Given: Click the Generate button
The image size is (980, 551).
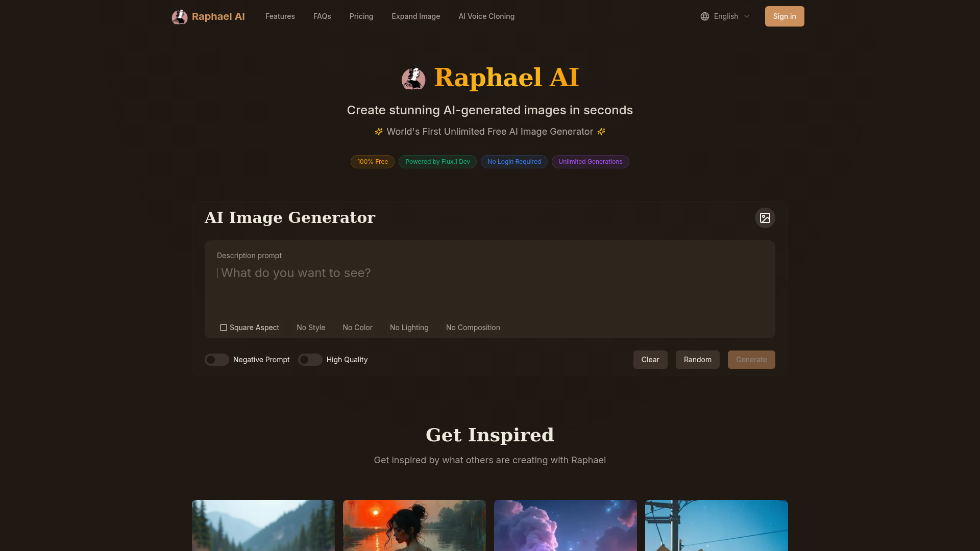Looking at the screenshot, I should (751, 360).
